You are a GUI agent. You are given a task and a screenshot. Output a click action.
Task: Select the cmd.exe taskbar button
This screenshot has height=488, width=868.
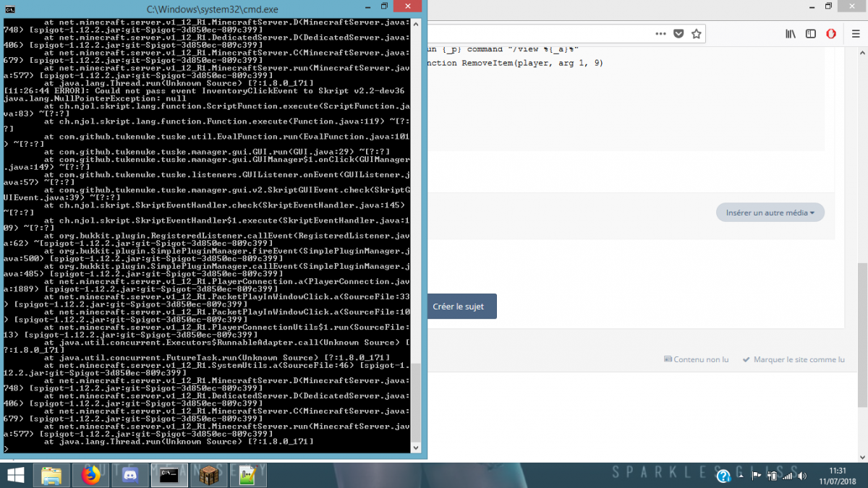[x=169, y=476]
